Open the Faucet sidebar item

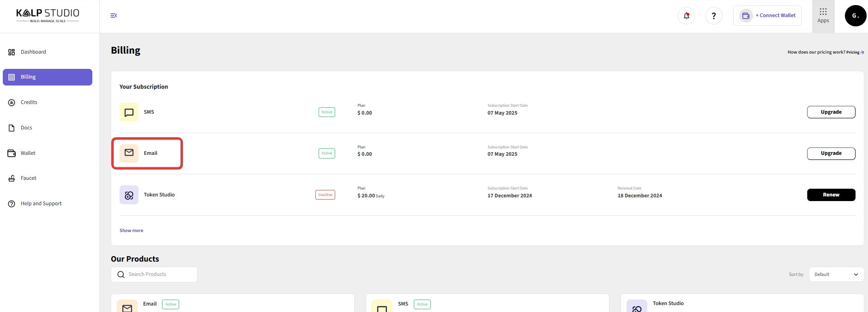[28, 178]
